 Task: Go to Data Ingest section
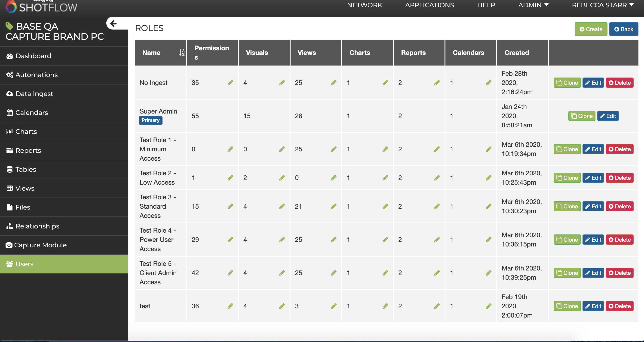pos(34,94)
